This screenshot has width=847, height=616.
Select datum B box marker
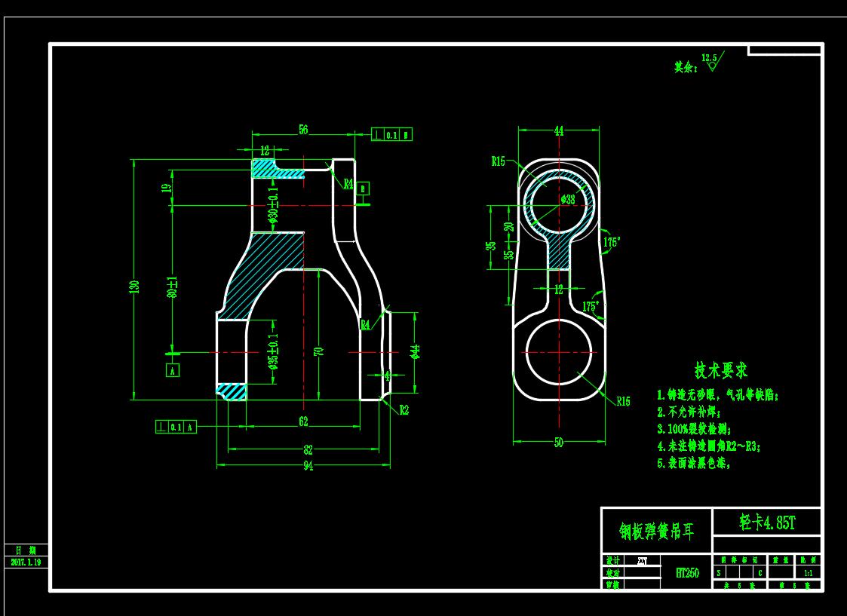363,188
